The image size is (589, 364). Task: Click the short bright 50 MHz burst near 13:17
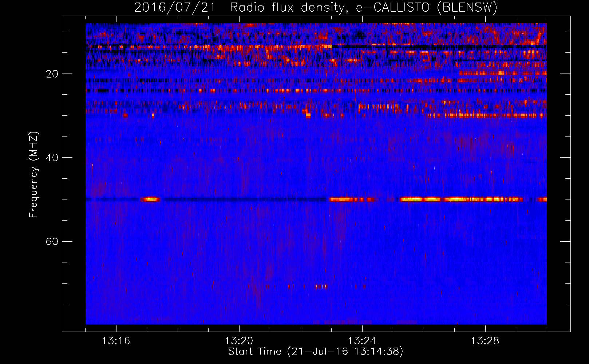tap(150, 199)
